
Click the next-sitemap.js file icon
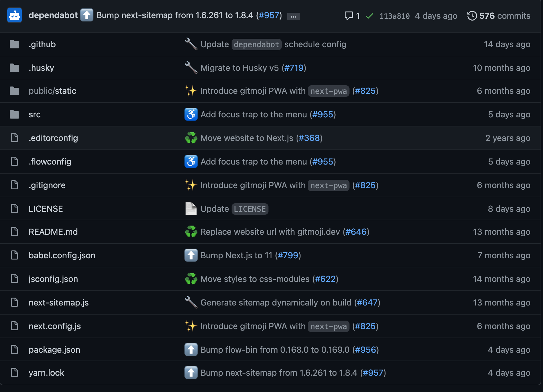15,302
